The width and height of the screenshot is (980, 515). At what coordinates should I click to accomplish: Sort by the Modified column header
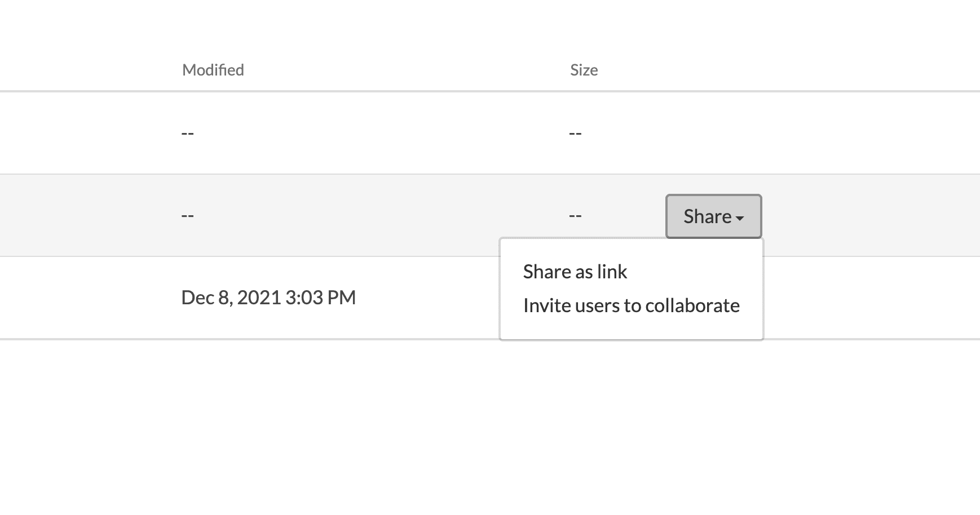(213, 70)
